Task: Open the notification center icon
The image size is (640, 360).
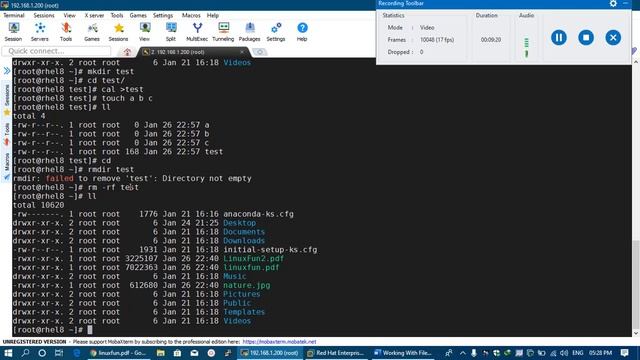Action: pos(624,353)
